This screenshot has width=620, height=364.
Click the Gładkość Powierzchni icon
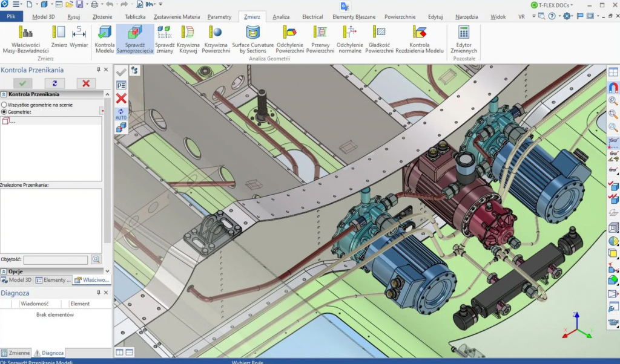380,39
